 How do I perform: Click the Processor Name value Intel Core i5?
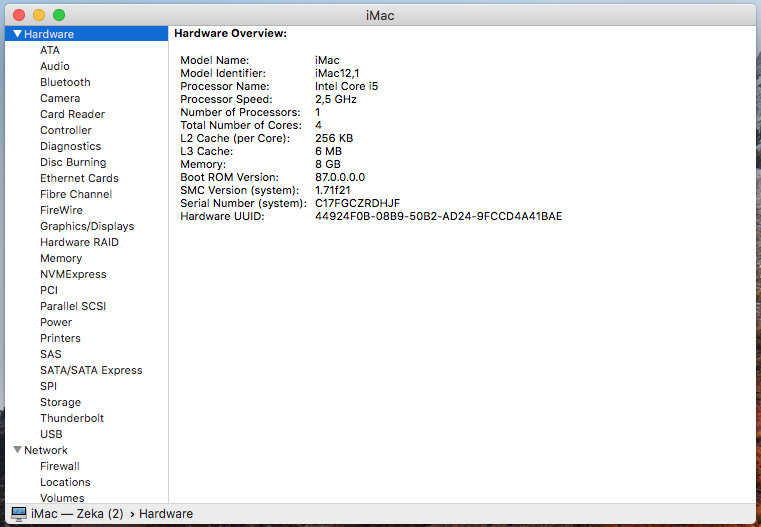[346, 86]
